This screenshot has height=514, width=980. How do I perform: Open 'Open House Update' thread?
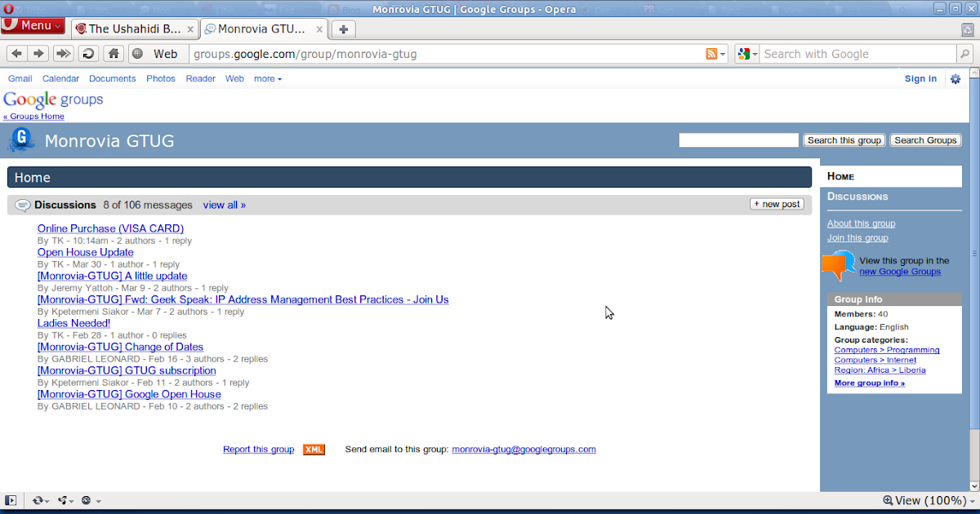[x=85, y=252]
